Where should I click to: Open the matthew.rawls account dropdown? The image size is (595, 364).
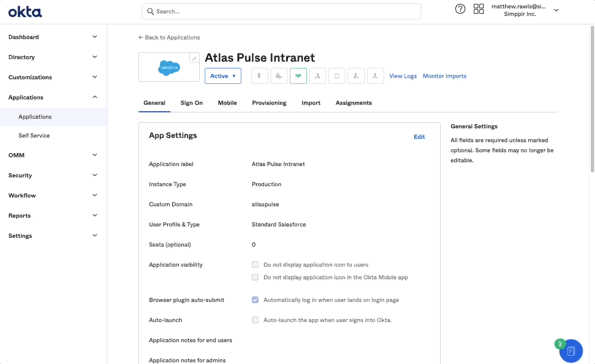point(556,10)
